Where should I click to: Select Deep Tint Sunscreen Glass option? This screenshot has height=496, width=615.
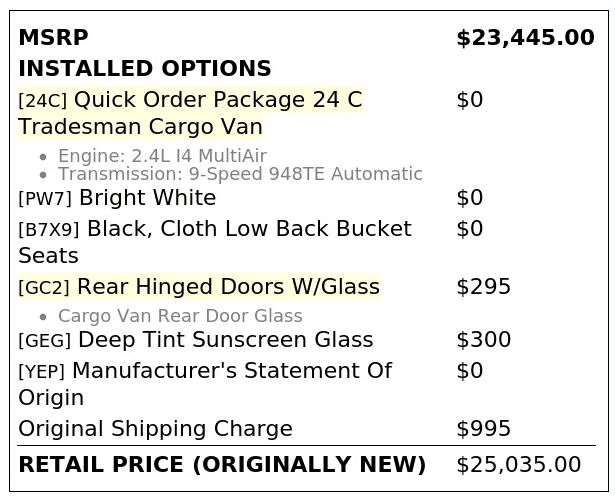196,340
